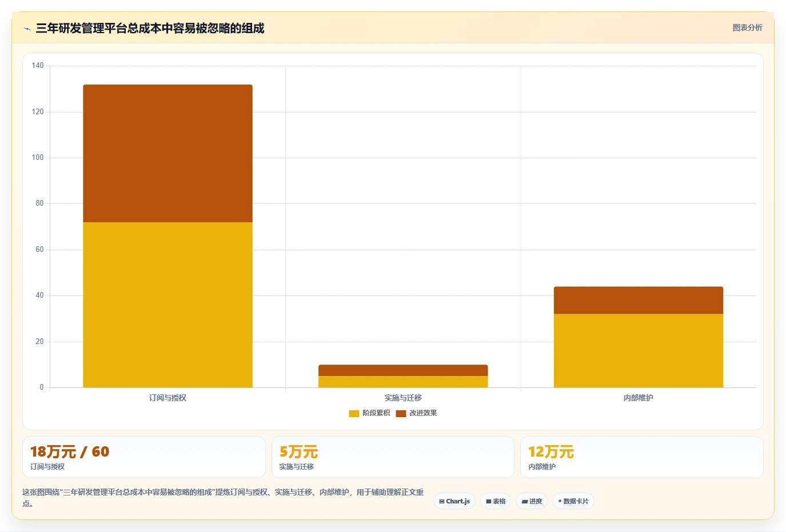Click the 改进效果 legend label
Viewport: 786px width, 532px height.
click(423, 413)
